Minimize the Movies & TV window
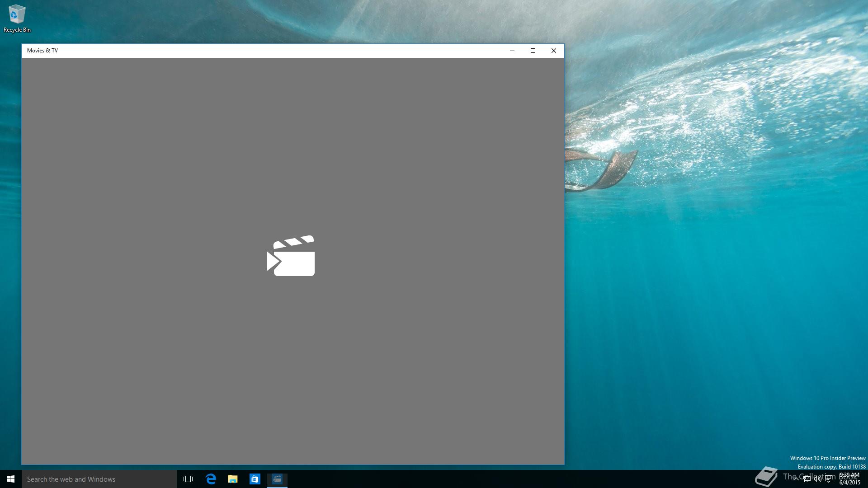 point(512,51)
